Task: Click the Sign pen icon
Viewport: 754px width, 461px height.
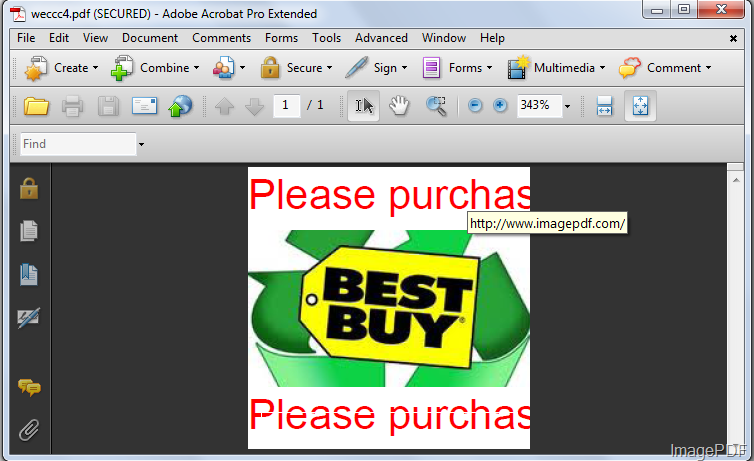Action: [357, 68]
